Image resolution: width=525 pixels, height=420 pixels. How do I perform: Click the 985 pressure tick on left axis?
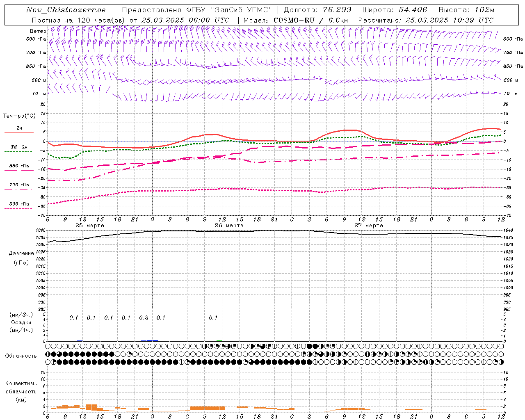tap(42, 309)
